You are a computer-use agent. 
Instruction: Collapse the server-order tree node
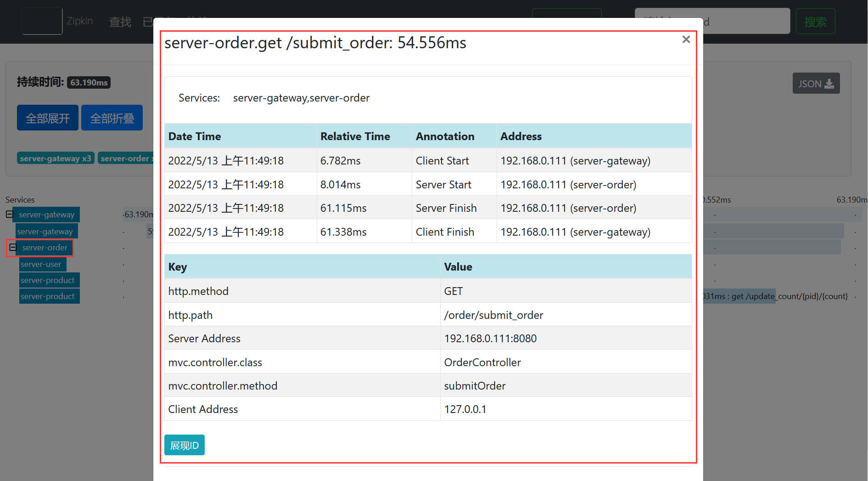(x=13, y=248)
